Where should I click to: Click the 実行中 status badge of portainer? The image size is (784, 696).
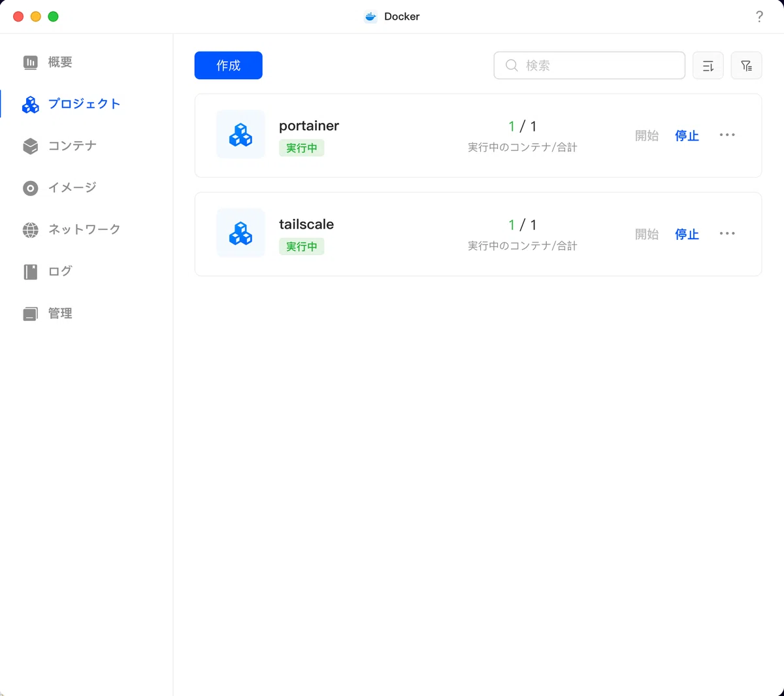[302, 148]
